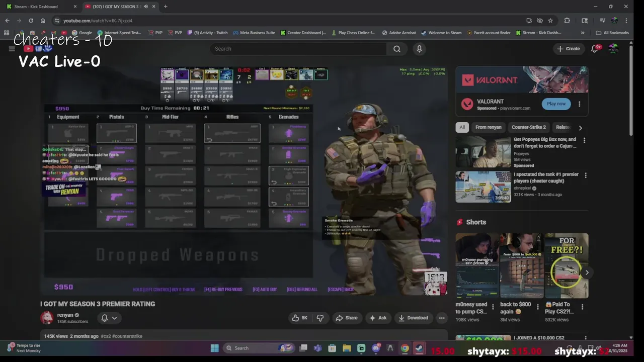Open the renyan channel avatar
The width and height of the screenshot is (644, 362).
[x=47, y=318]
